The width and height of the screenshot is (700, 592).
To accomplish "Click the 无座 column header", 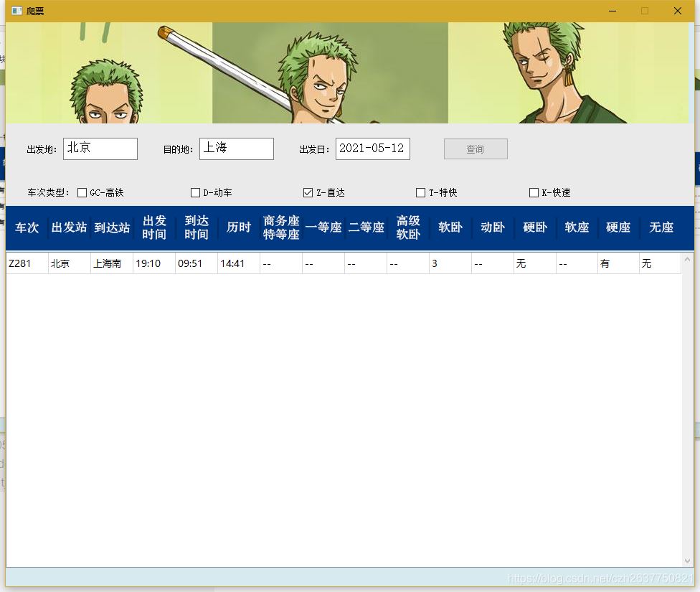I will point(660,227).
